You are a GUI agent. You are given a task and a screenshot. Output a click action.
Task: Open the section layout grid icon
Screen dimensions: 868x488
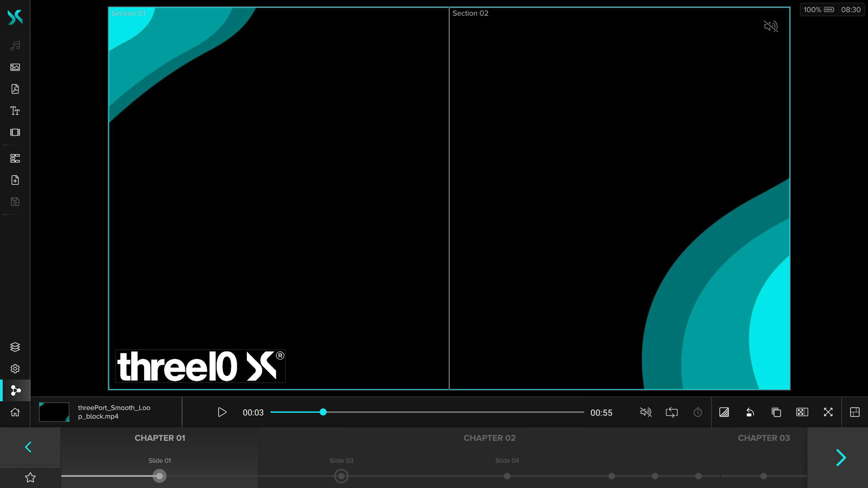[x=854, y=412]
